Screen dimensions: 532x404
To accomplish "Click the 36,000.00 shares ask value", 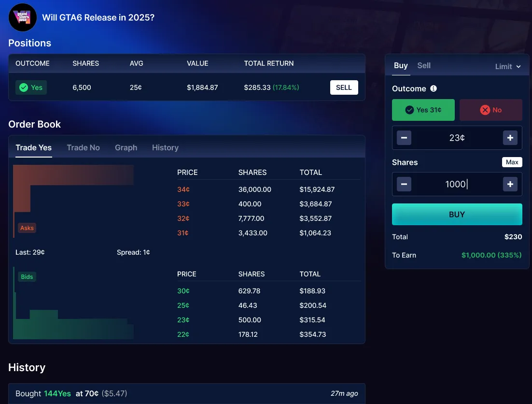I will 255,189.
